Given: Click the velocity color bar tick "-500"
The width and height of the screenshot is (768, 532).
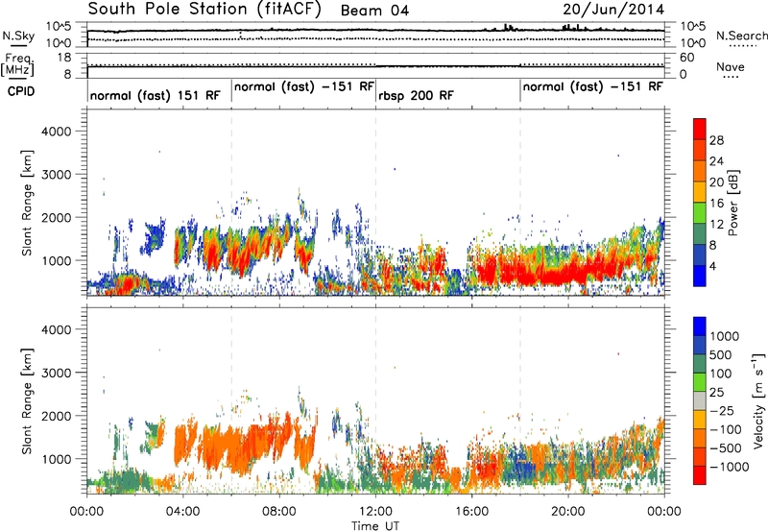Looking at the screenshot, I should [725, 447].
